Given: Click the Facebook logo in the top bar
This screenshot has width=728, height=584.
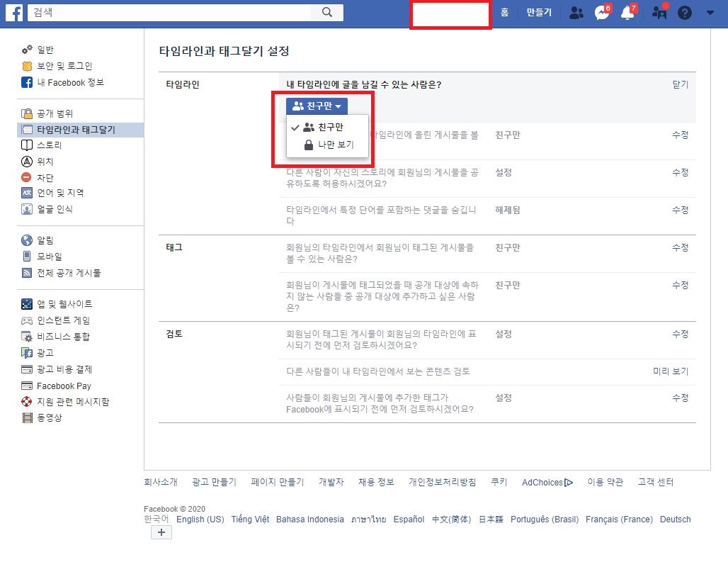Looking at the screenshot, I should pos(14,12).
